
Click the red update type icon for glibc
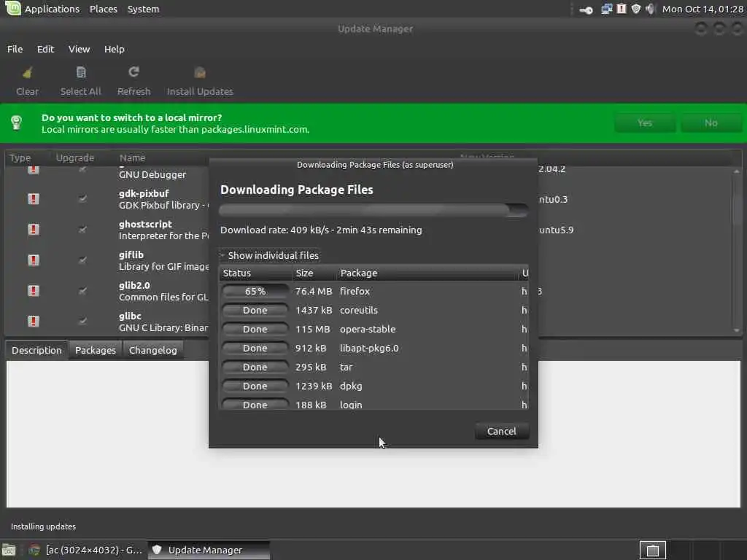[34, 321]
